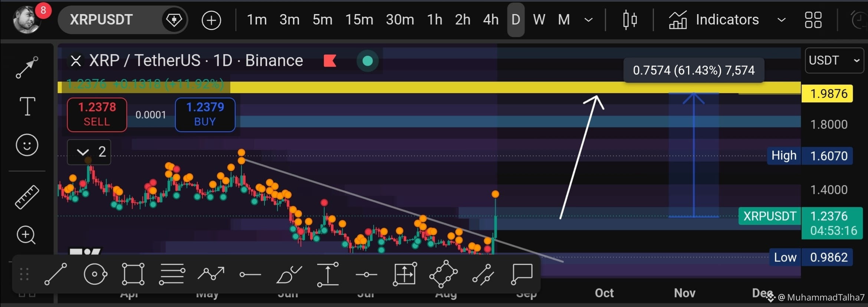Expand the timeframe list chevron after M
Screen dimensions: 868x307
point(588,20)
